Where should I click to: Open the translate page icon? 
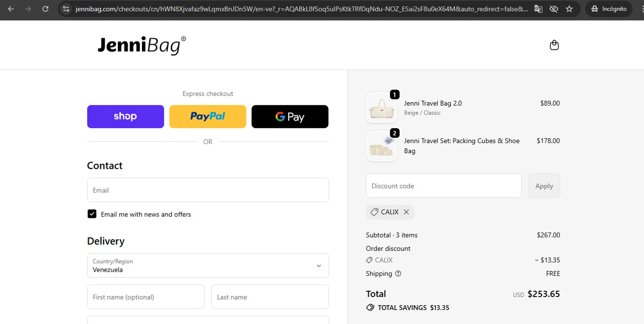tap(538, 9)
